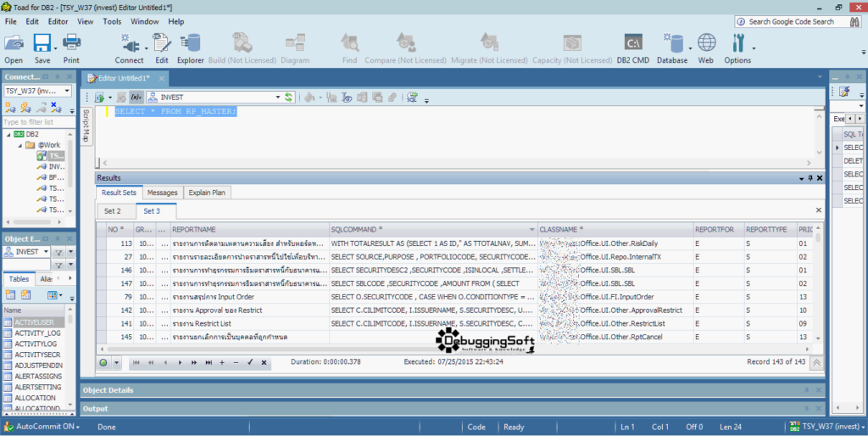This screenshot has height=436, width=868.
Task: Collapse the DB2 tree node
Action: (8, 134)
